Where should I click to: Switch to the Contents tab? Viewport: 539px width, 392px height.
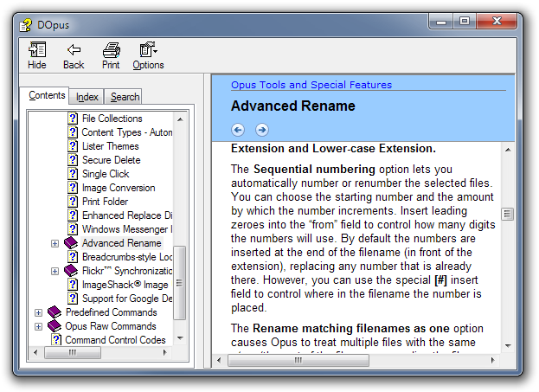click(47, 95)
